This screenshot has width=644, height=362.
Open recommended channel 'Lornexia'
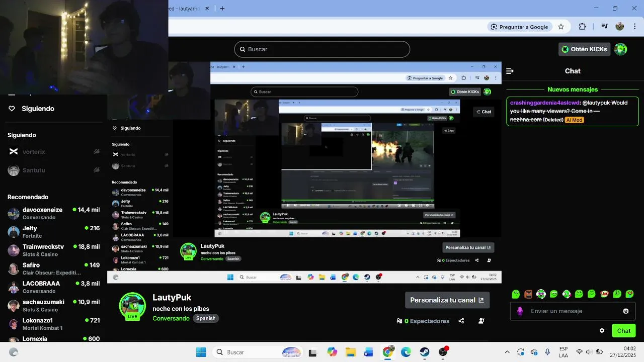53,339
